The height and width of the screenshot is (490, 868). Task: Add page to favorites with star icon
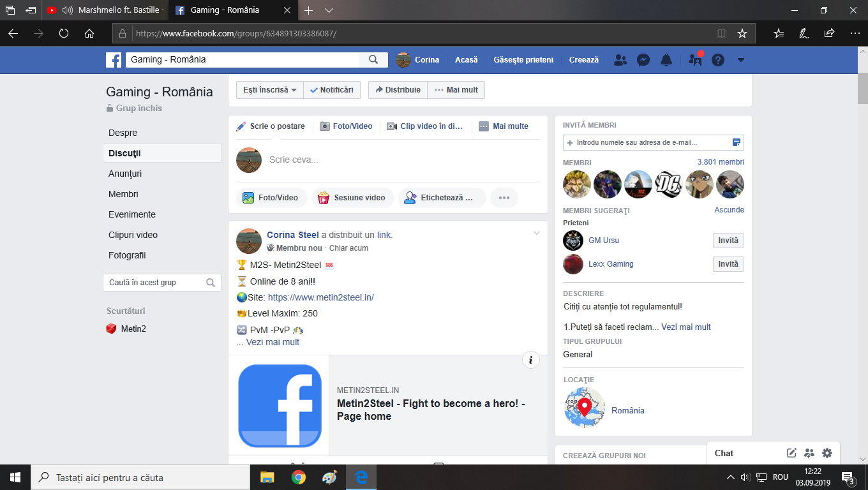742,33
